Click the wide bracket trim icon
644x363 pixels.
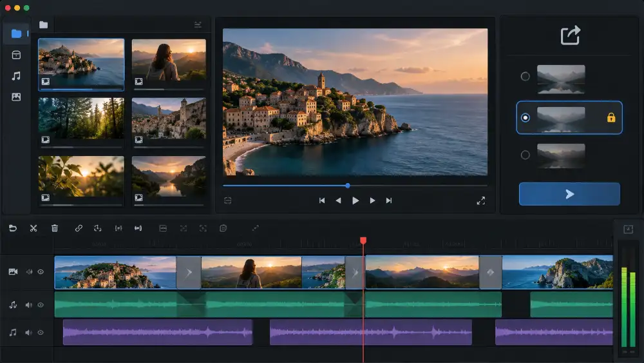(138, 228)
